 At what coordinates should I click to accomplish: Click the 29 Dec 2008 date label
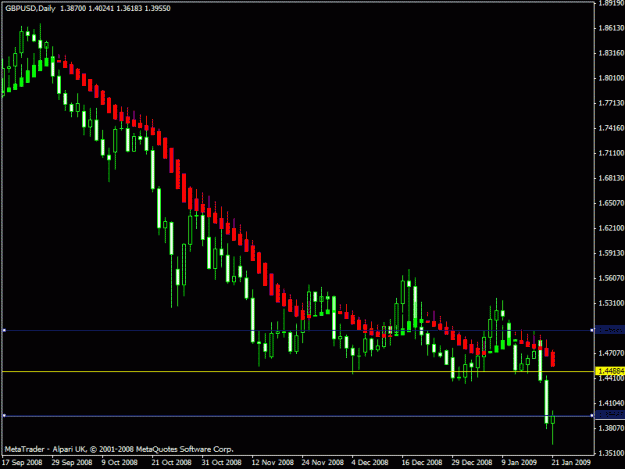tap(472, 462)
